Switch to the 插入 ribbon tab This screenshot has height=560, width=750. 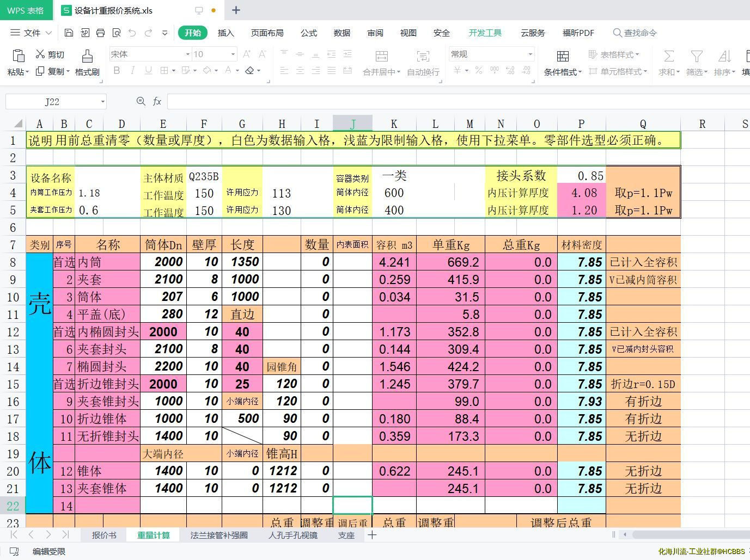coord(225,33)
